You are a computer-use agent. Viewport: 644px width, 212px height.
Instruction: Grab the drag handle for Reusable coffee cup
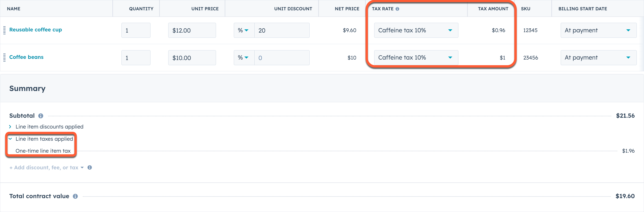[x=4, y=30]
